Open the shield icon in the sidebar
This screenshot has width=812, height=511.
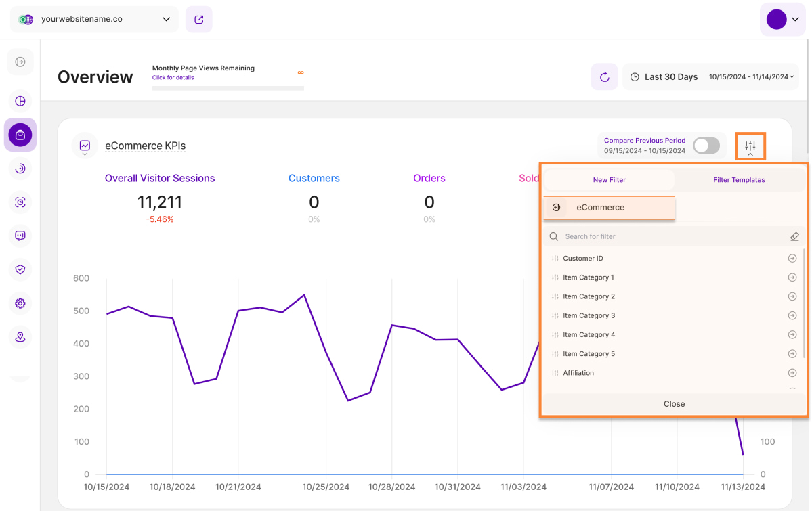pos(20,269)
